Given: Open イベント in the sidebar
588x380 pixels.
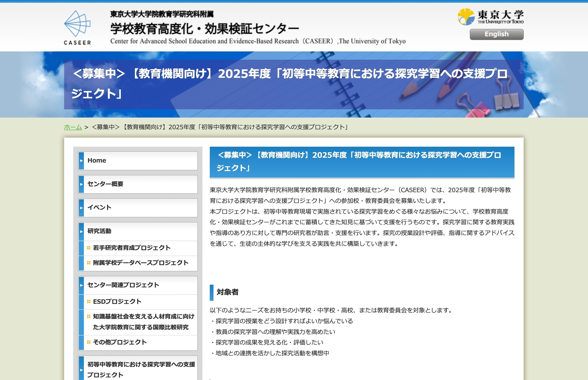Looking at the screenshot, I should (138, 208).
